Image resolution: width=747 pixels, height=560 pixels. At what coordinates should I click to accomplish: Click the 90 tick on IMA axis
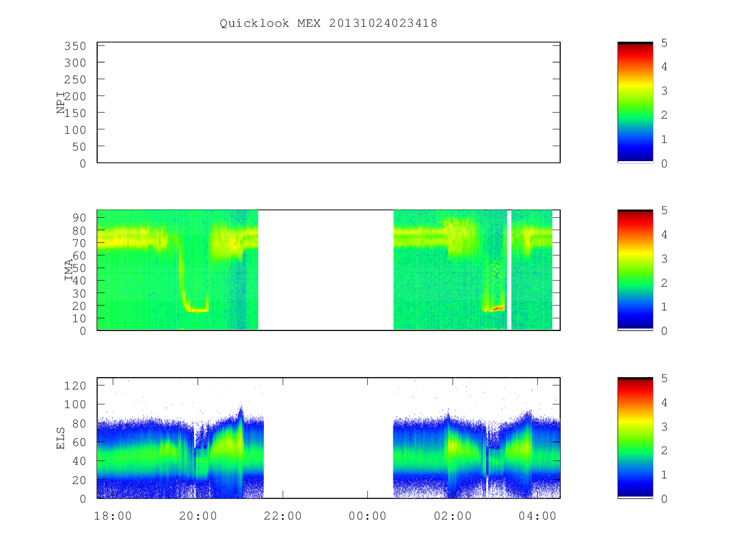[x=78, y=217]
